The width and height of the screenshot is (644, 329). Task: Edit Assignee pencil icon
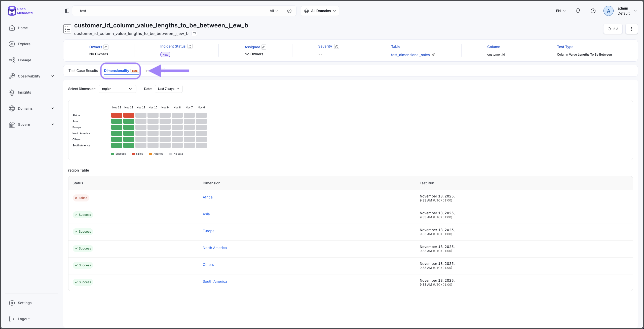tap(263, 47)
